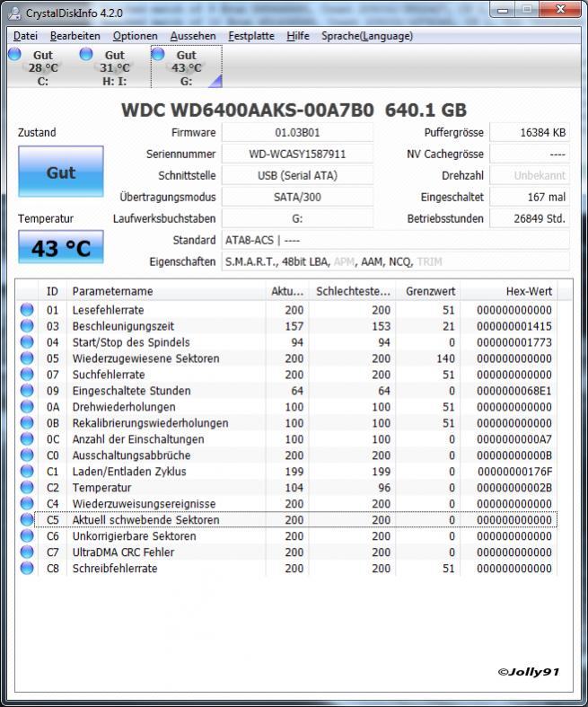Select the Aktuell schwebende Sektoren parameter name
588x707 pixels.
[x=146, y=520]
